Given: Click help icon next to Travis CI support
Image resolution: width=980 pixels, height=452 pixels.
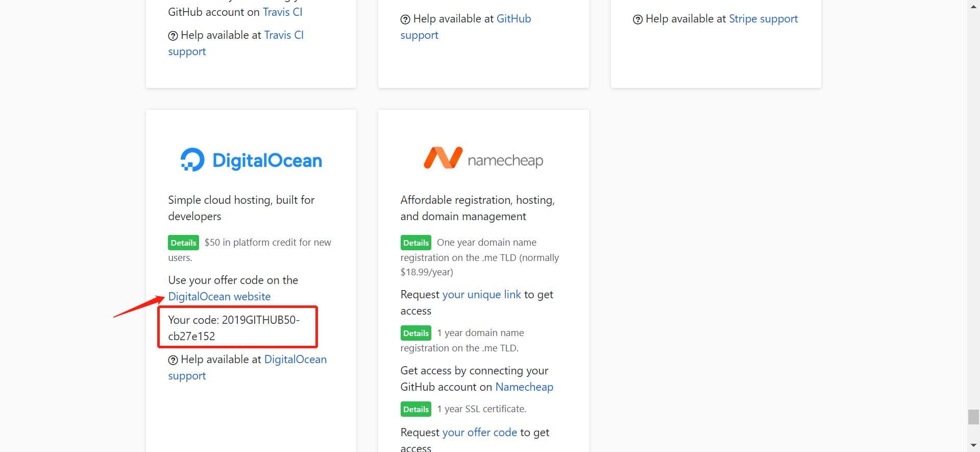Looking at the screenshot, I should [x=173, y=36].
